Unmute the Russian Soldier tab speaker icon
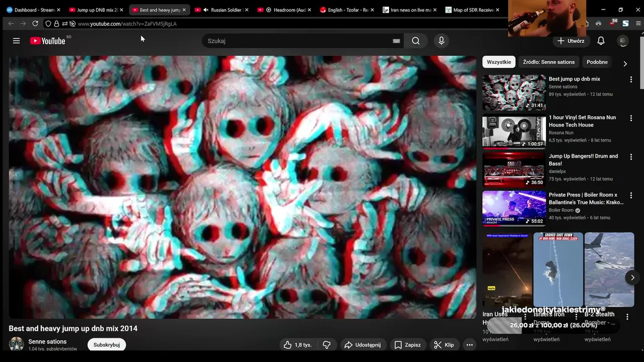 click(206, 10)
